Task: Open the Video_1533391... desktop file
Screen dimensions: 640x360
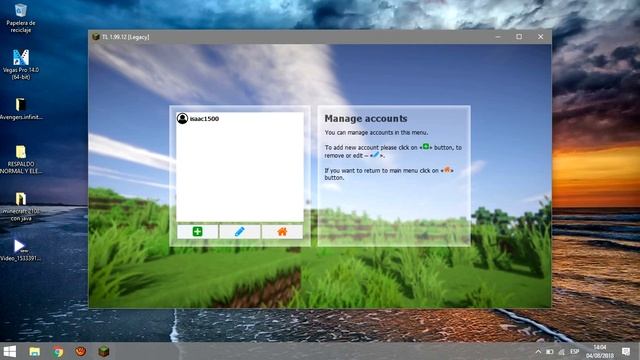Action: click(20, 250)
